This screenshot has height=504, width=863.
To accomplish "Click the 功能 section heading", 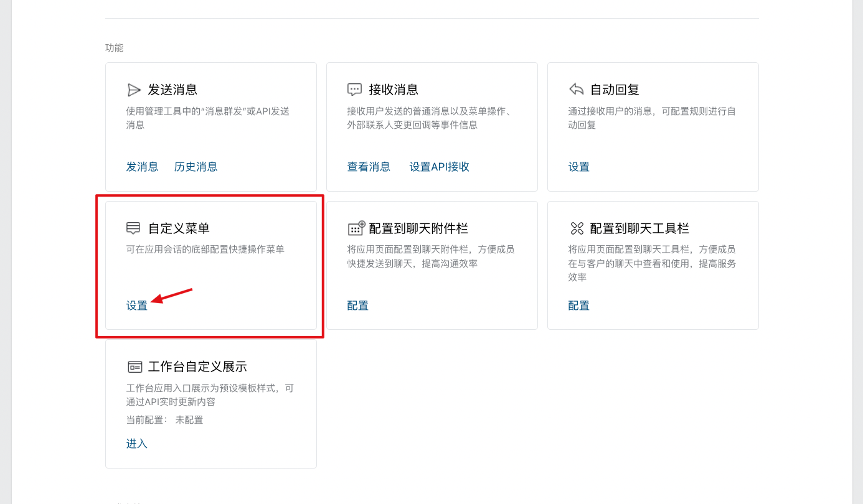I will pyautogui.click(x=115, y=47).
